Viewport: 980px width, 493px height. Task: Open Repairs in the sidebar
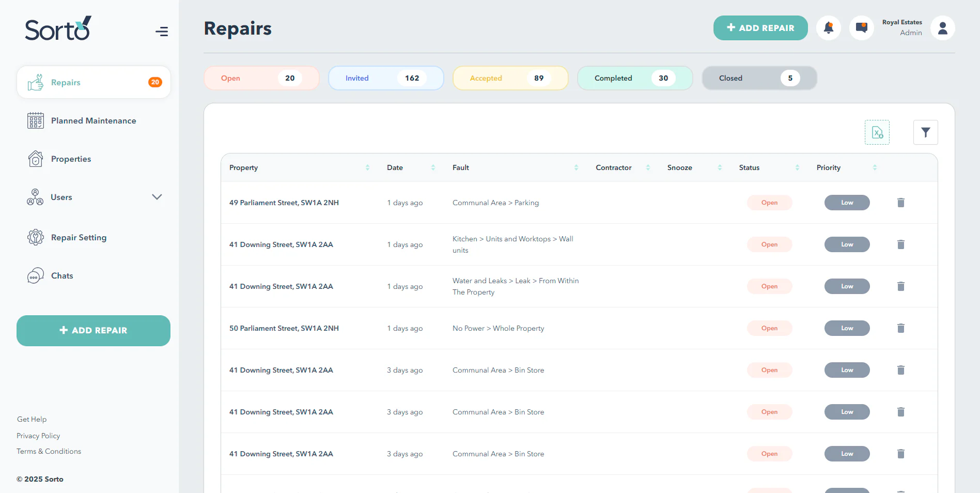[94, 82]
